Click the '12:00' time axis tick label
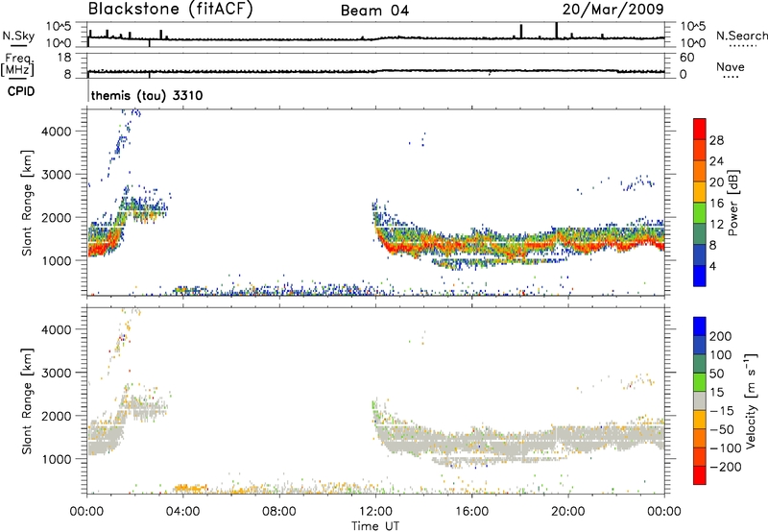 (375, 512)
